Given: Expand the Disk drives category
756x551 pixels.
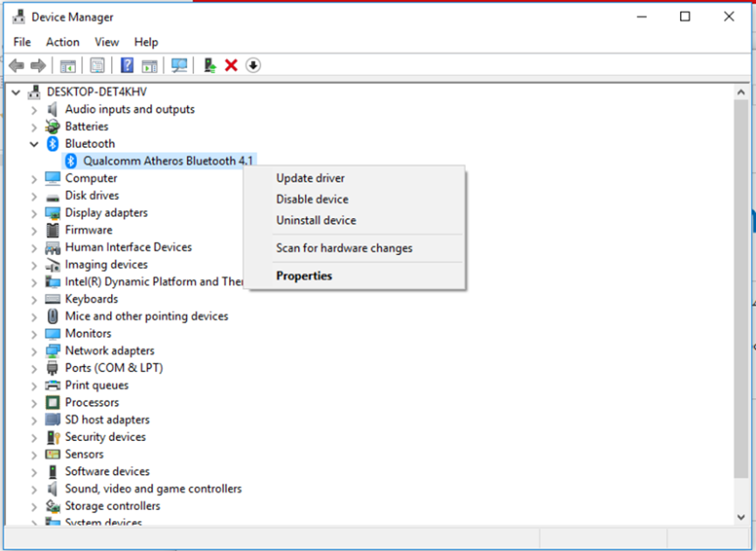Looking at the screenshot, I should click(x=34, y=196).
